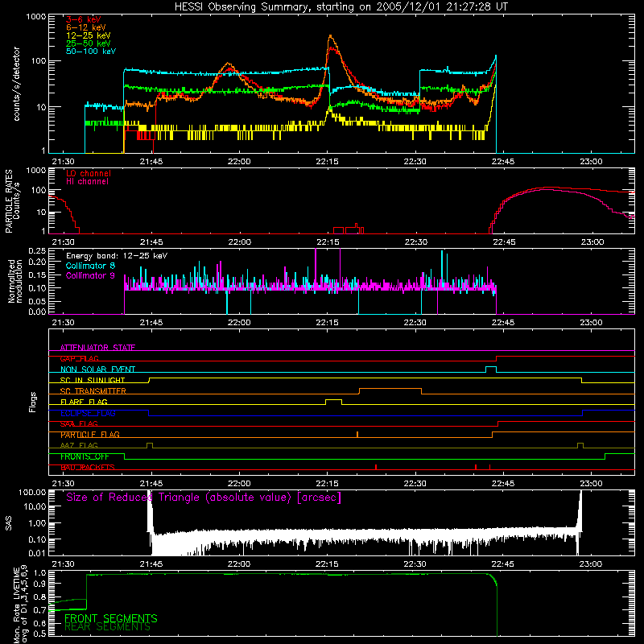
Task: Click the NON_SOLAR_EVENT pulse before 22:45
Action: [491, 369]
